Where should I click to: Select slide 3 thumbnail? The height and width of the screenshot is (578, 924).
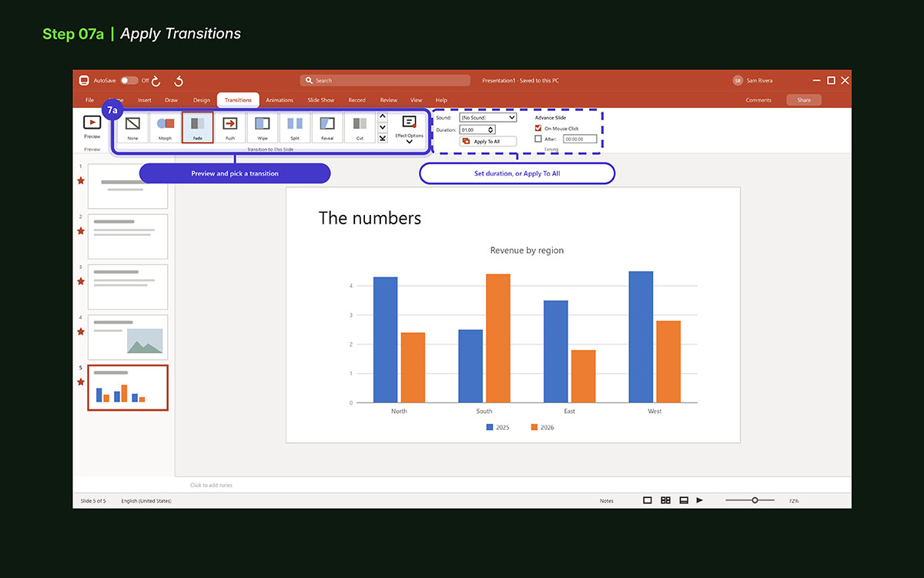click(x=128, y=287)
